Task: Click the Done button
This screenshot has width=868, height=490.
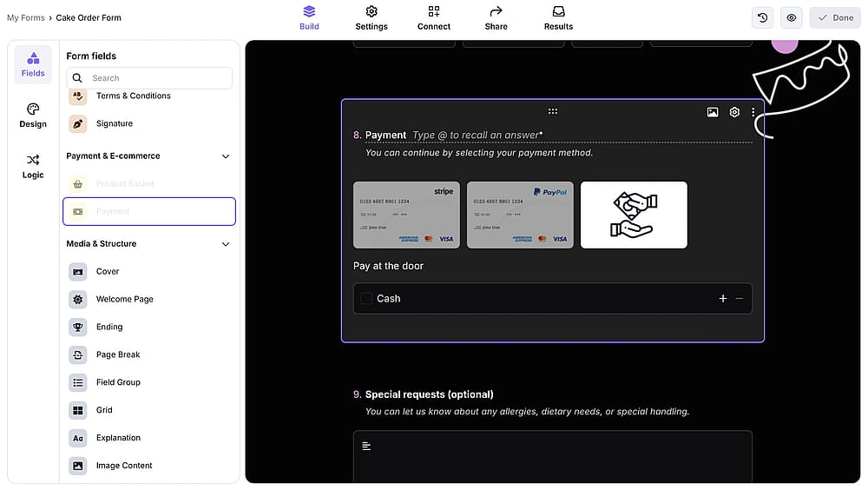Action: pos(835,17)
